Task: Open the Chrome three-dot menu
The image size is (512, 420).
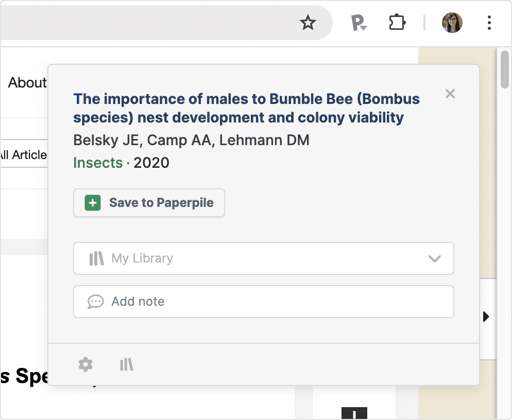Action: [489, 23]
